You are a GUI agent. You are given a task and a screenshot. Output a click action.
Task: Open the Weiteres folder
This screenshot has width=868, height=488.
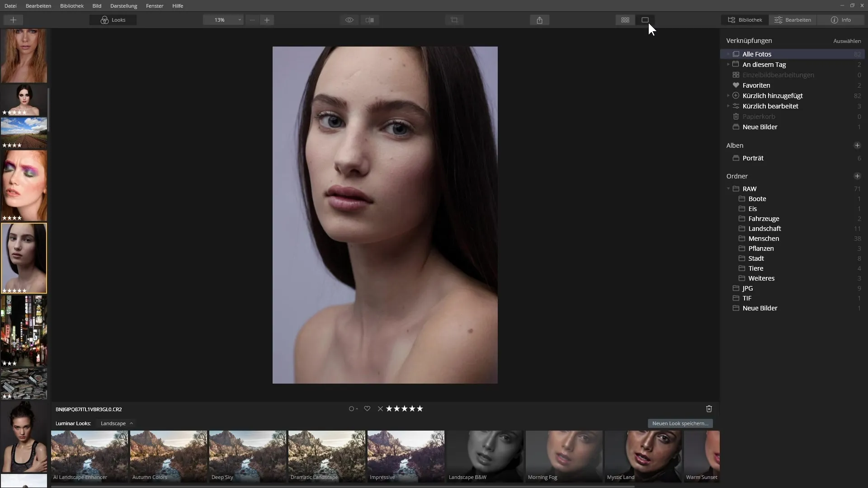coord(792,278)
